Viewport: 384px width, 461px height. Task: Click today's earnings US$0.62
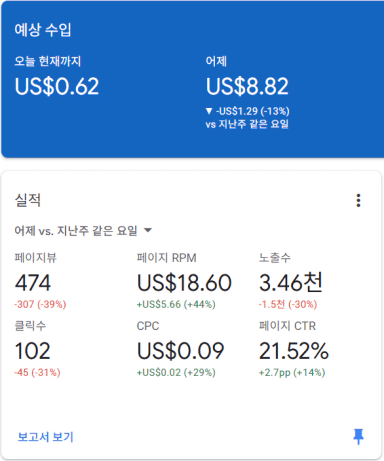tap(57, 86)
